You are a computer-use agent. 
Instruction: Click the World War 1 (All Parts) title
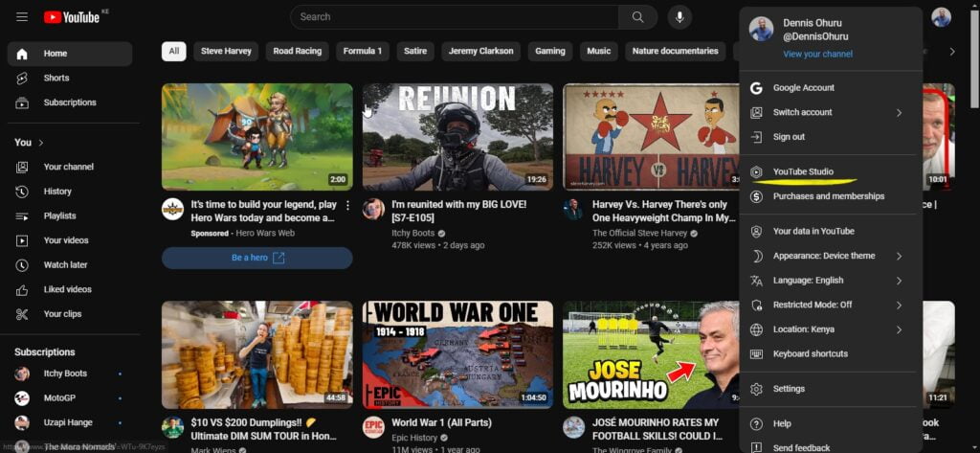[441, 423]
